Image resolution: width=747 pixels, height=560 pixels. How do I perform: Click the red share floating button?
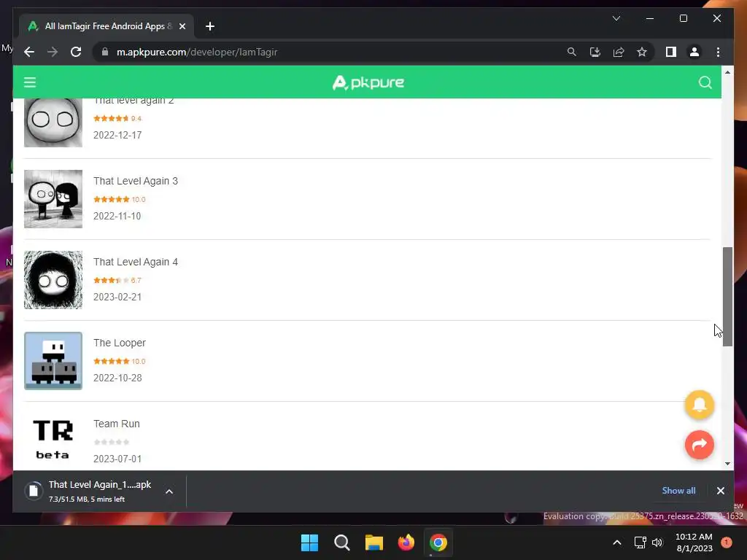pos(699,445)
